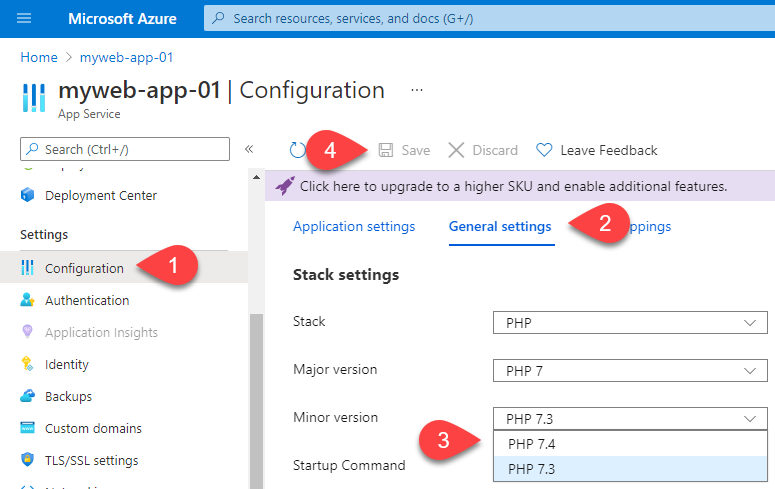Select the General settings tab
Viewport: 775px width, 489px height.
pyautogui.click(x=500, y=226)
